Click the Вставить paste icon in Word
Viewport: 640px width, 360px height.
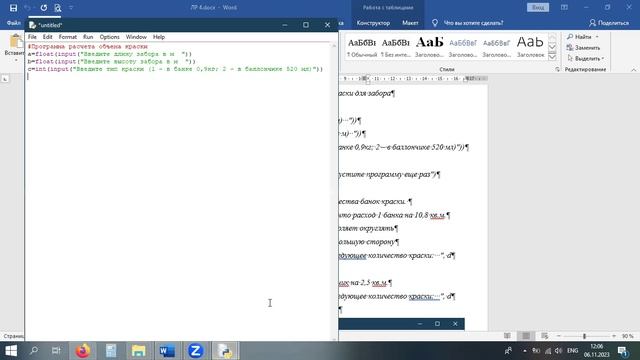pos(16,42)
